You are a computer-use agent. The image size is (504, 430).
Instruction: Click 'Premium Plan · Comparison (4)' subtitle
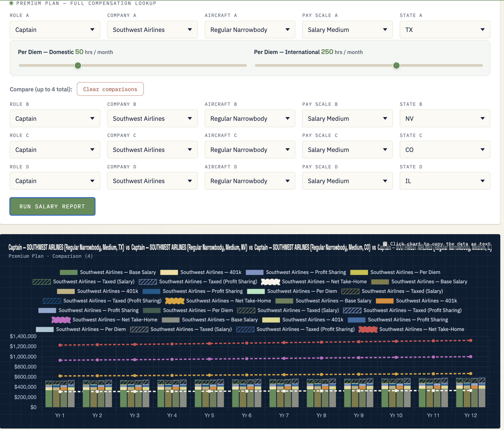pyautogui.click(x=51, y=256)
